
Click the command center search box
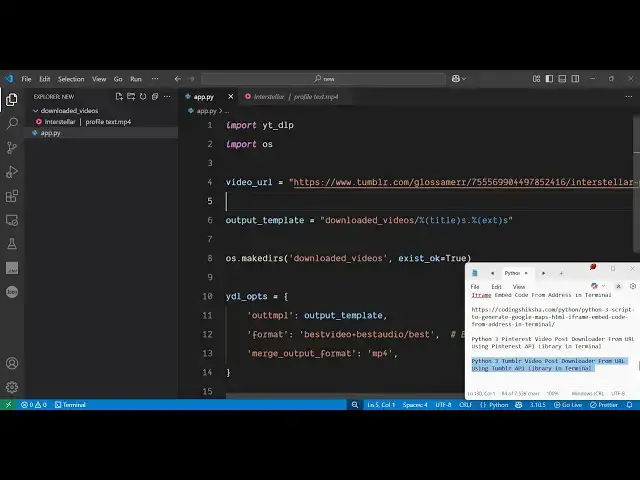[x=323, y=79]
